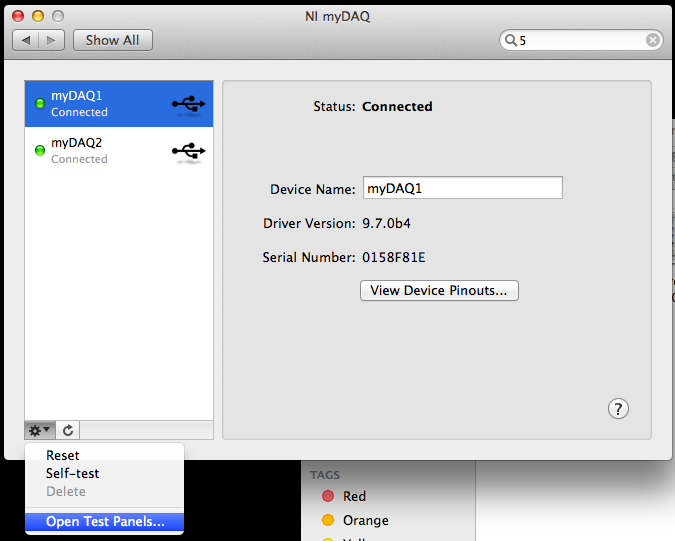Choose Reset from the gear menu

(x=62, y=456)
